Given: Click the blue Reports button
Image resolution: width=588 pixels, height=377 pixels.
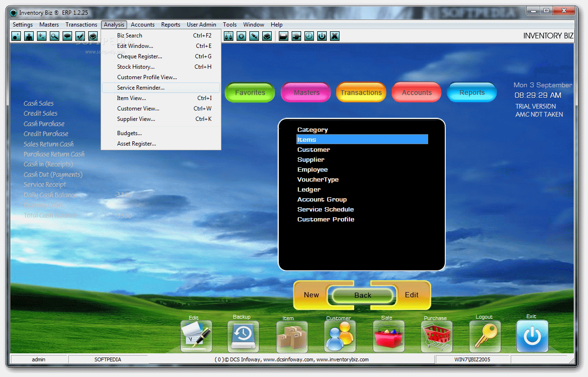Looking at the screenshot, I should [x=472, y=92].
